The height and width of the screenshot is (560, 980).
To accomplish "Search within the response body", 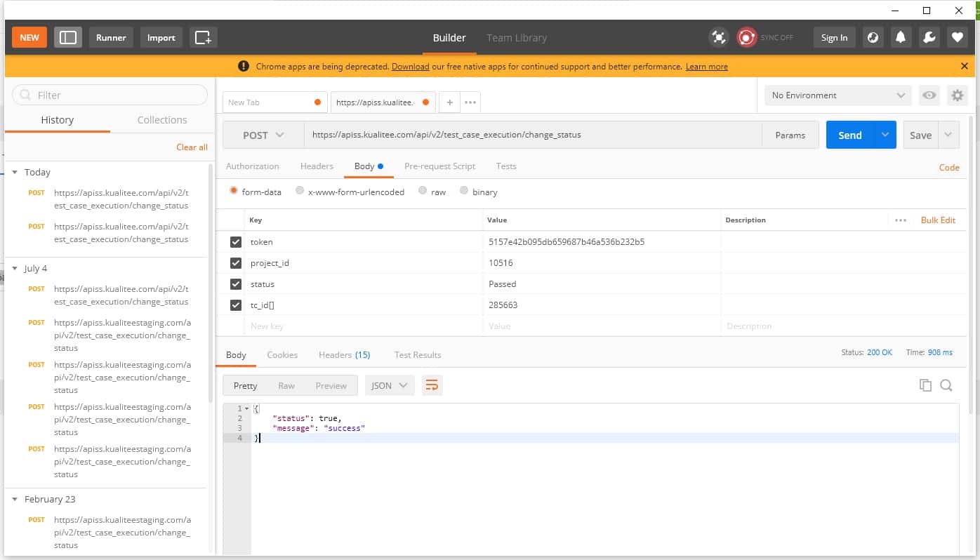I will click(x=946, y=385).
